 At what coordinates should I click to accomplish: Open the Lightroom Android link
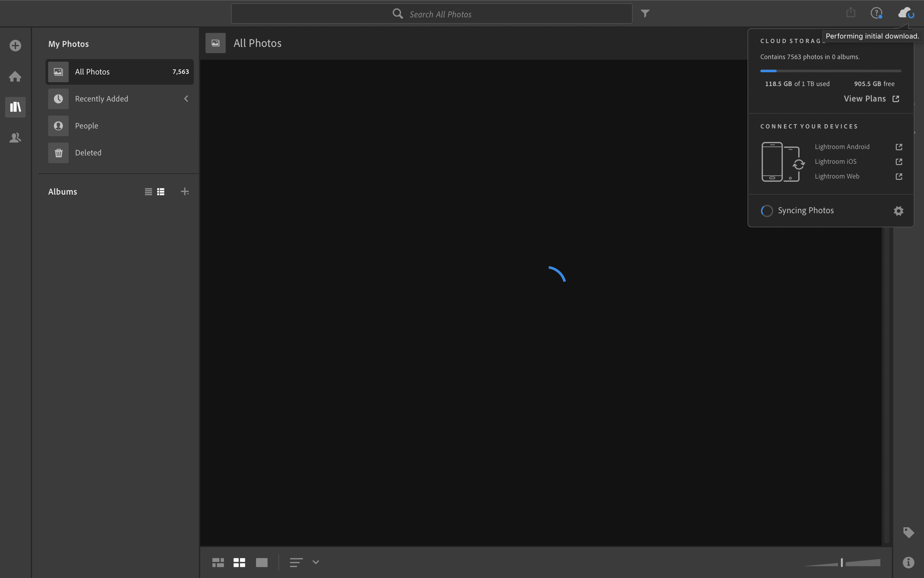tap(858, 147)
